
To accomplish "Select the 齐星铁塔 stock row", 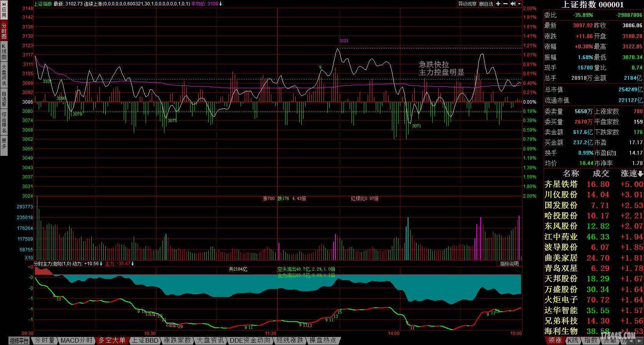I will point(594,184).
